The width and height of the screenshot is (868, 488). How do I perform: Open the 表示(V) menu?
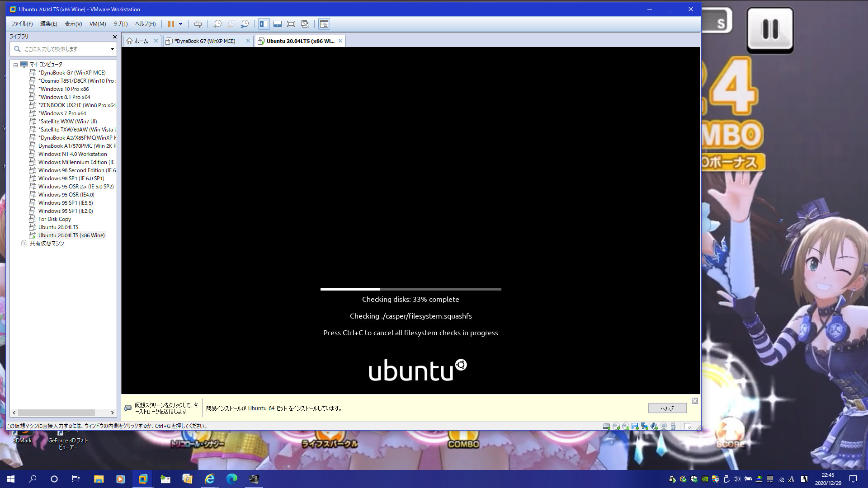point(73,24)
